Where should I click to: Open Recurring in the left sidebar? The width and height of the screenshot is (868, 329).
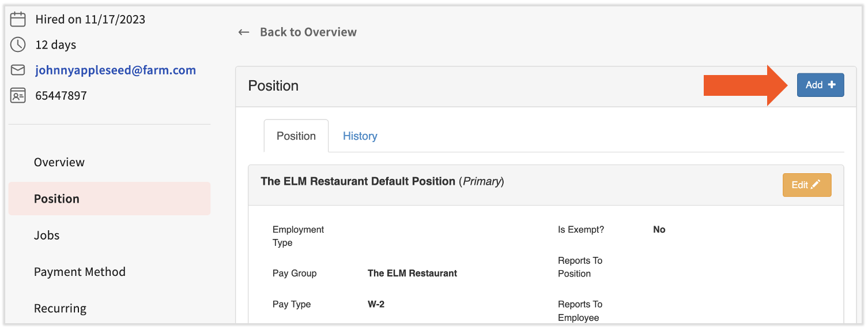tap(60, 308)
